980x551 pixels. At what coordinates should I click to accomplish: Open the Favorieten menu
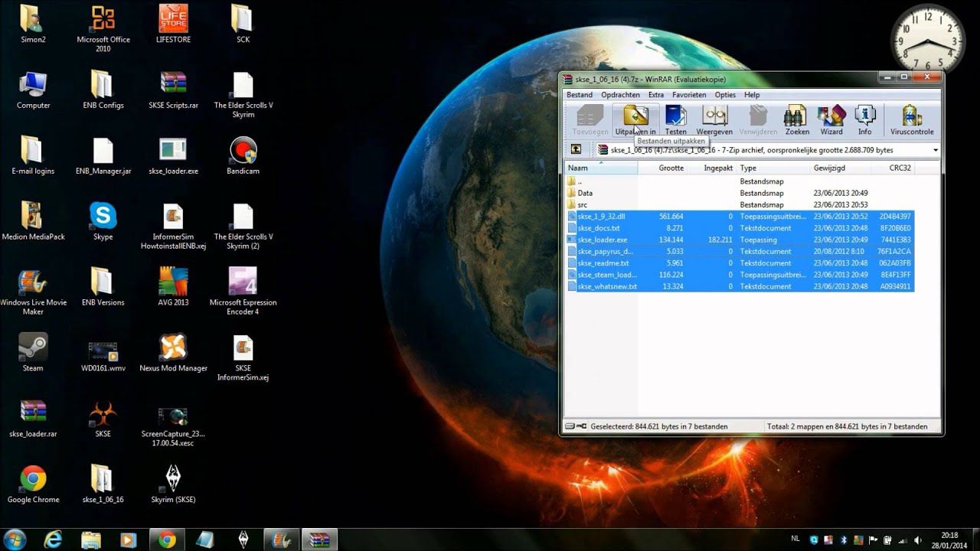pos(689,95)
